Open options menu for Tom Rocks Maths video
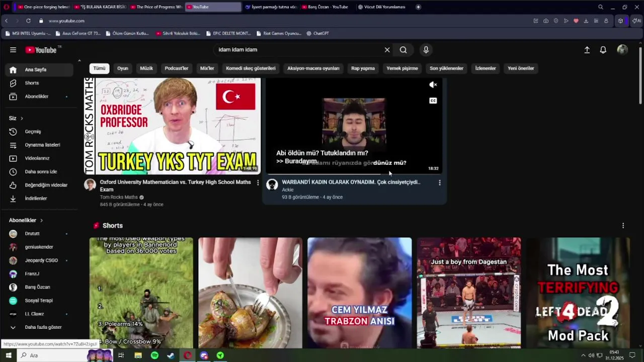 click(258, 183)
